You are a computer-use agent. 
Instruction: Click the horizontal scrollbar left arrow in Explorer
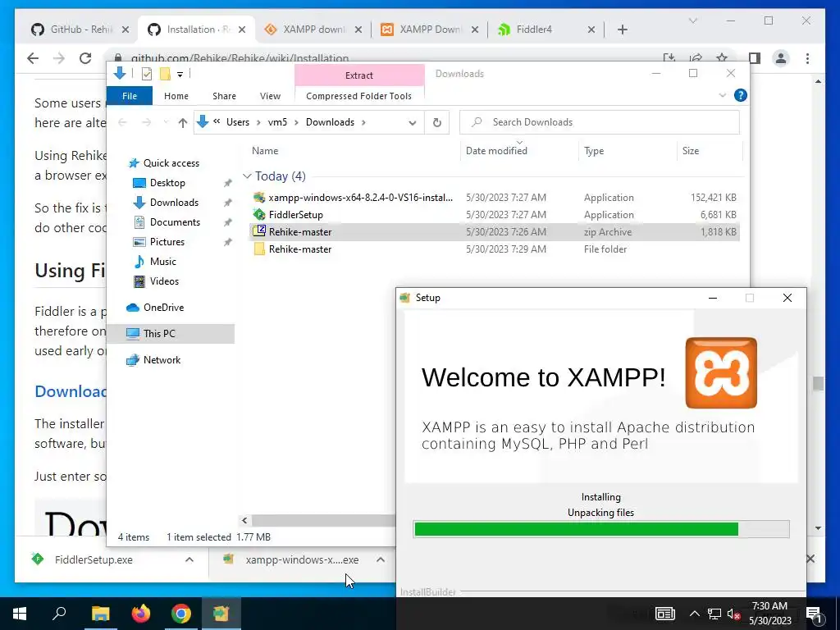click(244, 520)
